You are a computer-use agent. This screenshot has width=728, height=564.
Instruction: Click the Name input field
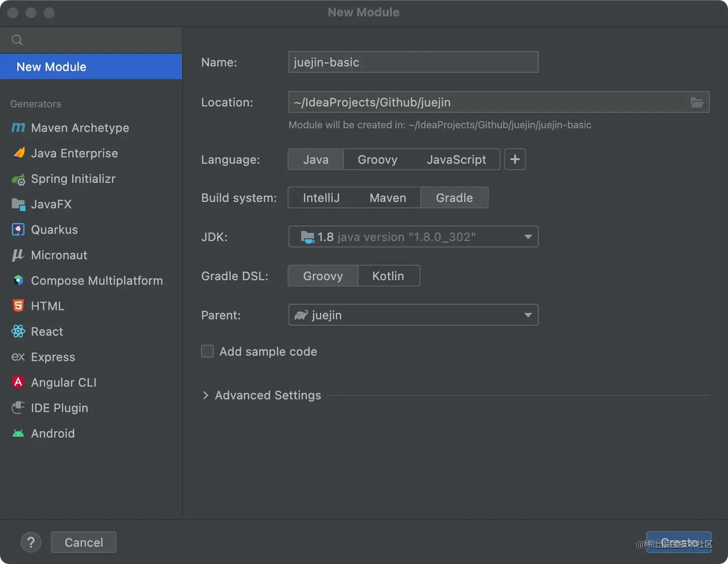click(x=413, y=62)
